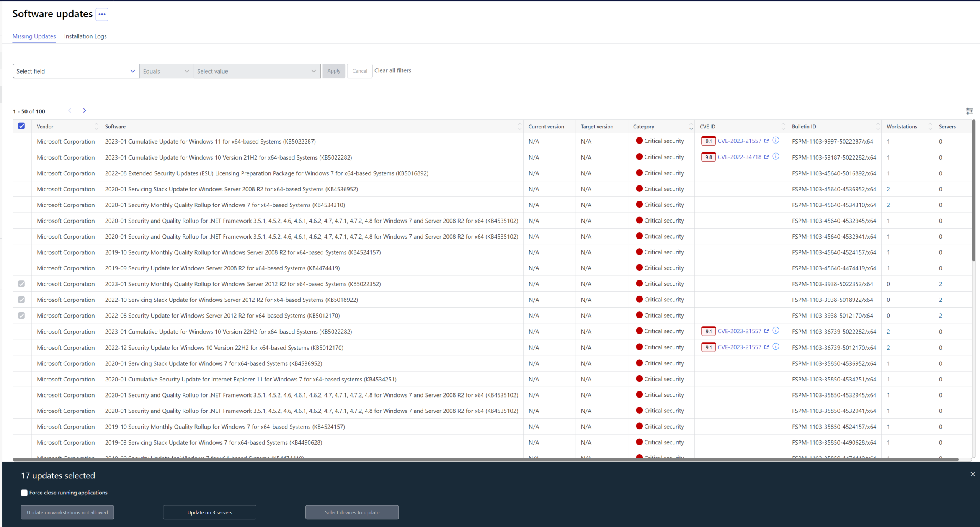This screenshot has height=527, width=980.
Task: Click the Apply filter button
Action: tap(334, 71)
